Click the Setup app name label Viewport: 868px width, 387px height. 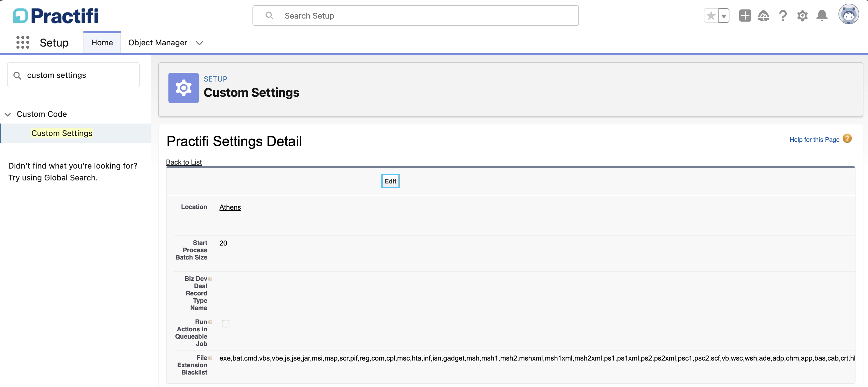coord(54,42)
